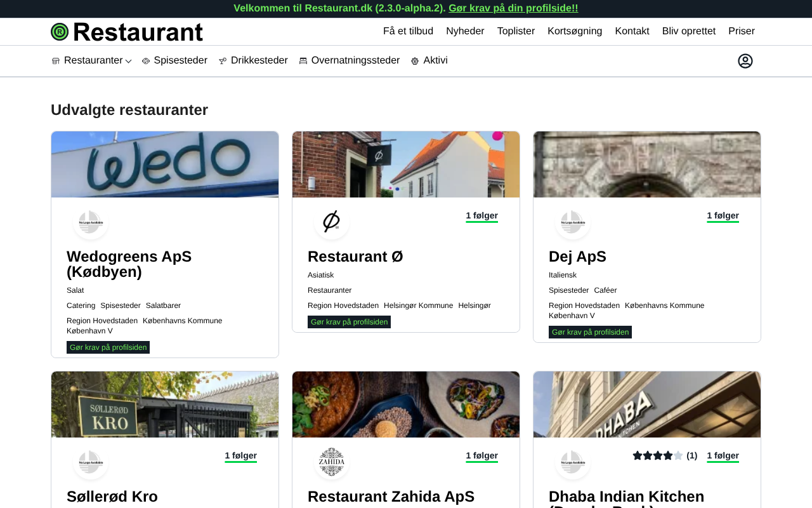Open the Toplister page
The image size is (812, 508).
[x=516, y=32]
